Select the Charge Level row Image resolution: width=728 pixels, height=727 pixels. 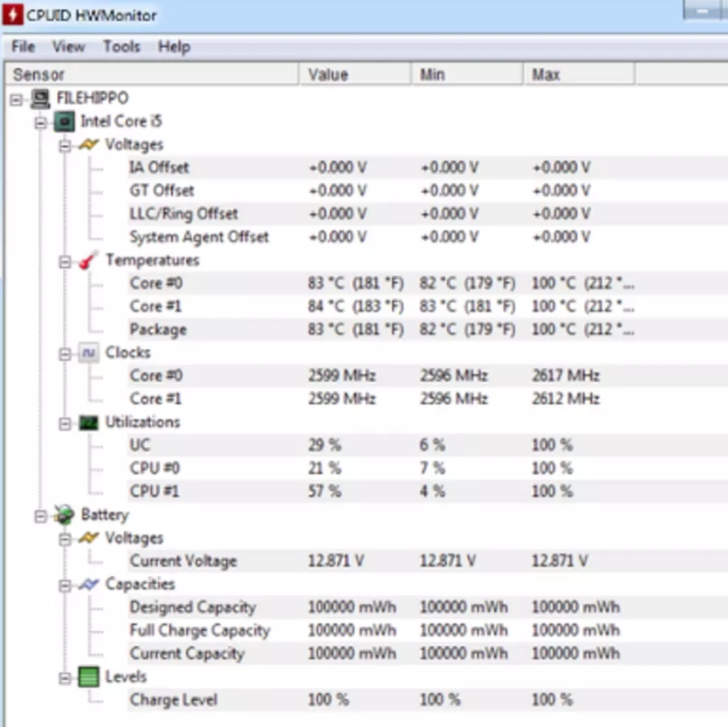tap(427, 700)
